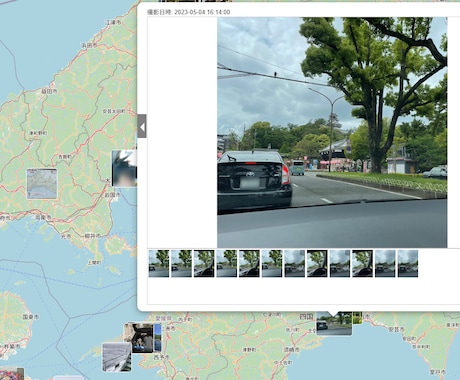
Task: Select the sixth thumbnail in the photo strip
Action: coord(272,263)
